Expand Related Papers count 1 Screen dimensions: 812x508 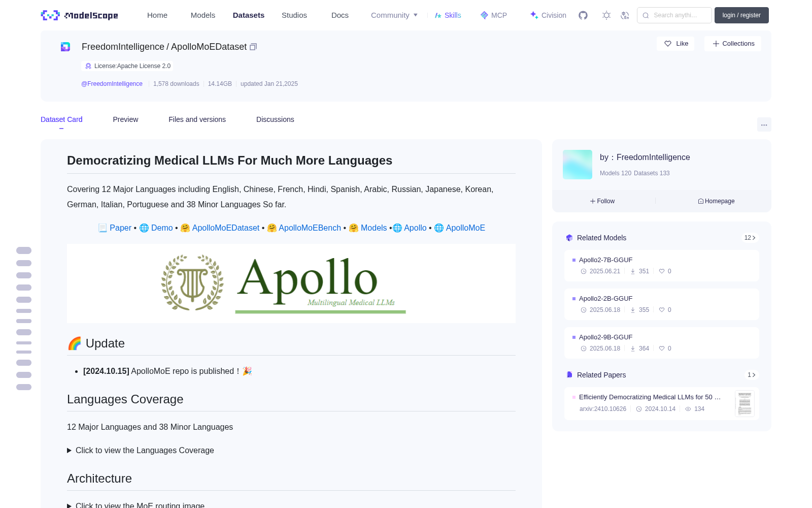pos(751,375)
